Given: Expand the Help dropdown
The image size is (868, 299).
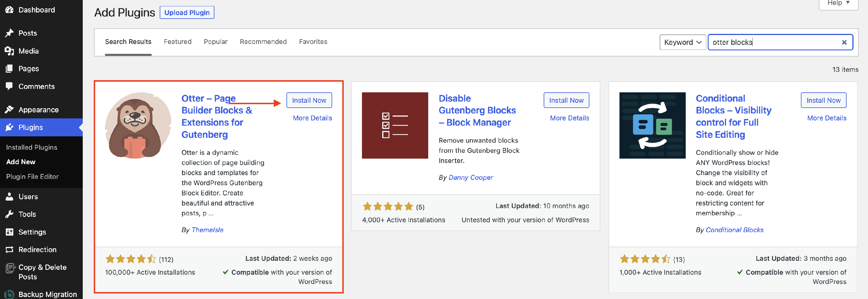Looking at the screenshot, I should pos(838,3).
